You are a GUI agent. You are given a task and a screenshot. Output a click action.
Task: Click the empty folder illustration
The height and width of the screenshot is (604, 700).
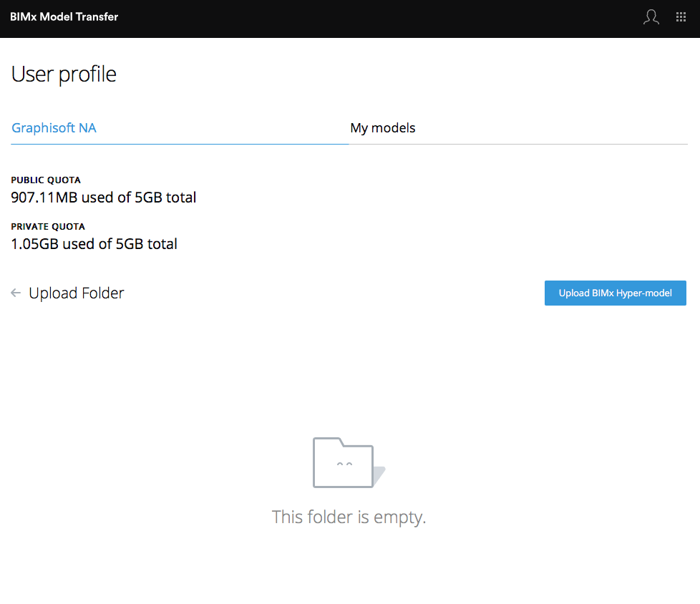point(344,463)
